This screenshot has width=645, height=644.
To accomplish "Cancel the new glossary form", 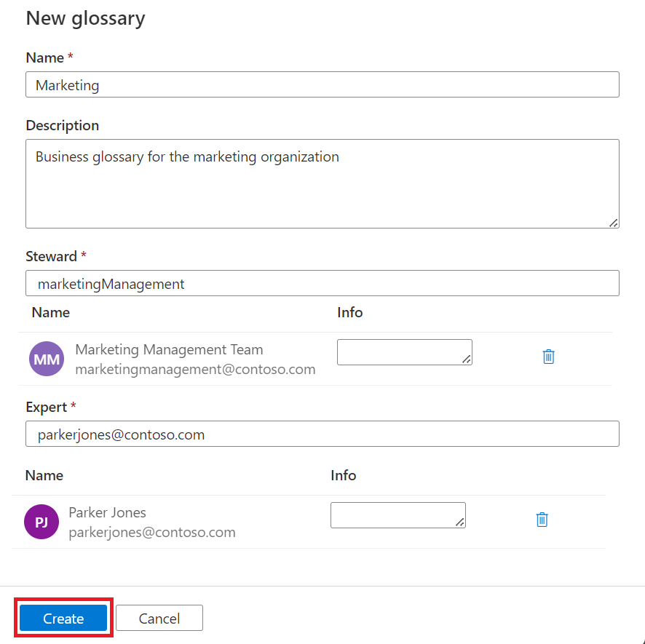I will (159, 619).
